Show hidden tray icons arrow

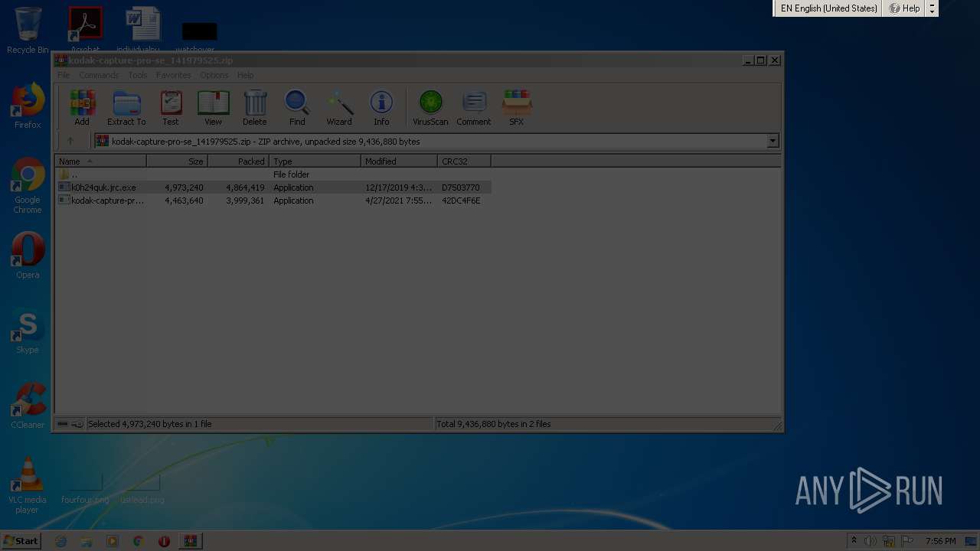[854, 541]
